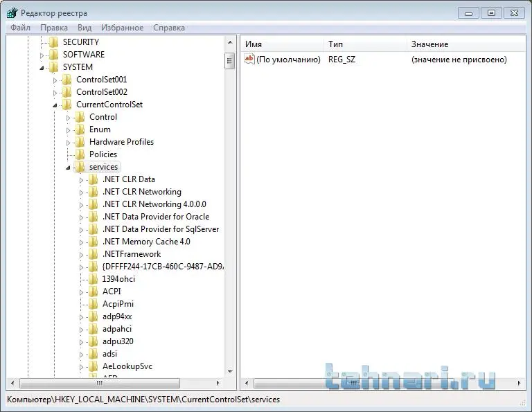532x412 pixels.
Task: Click the tree pane scroll-up arrow
Action: pos(230,43)
